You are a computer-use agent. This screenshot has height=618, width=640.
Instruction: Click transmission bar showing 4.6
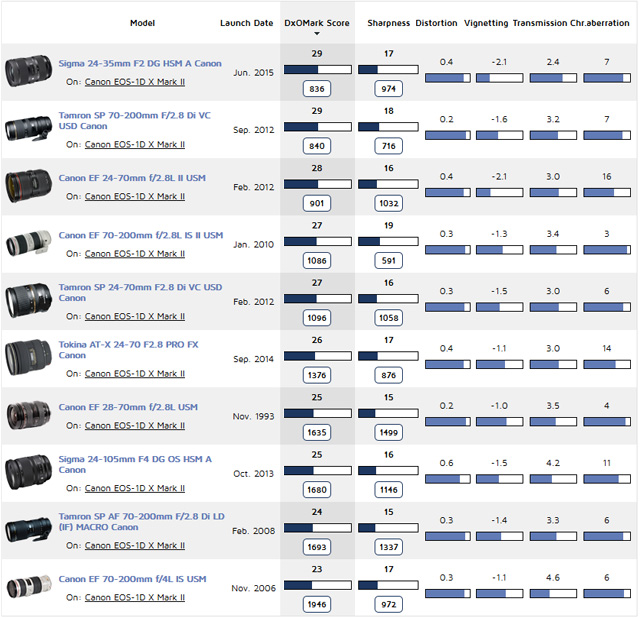click(x=553, y=594)
